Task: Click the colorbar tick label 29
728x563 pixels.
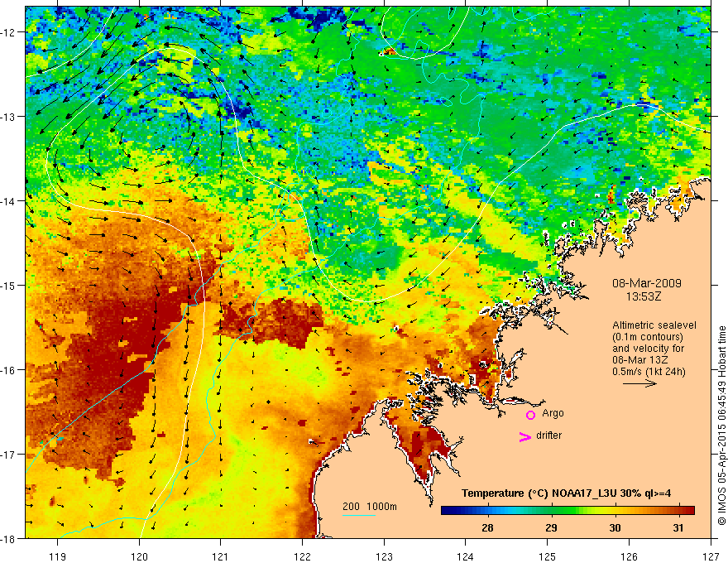Action: pos(551,528)
